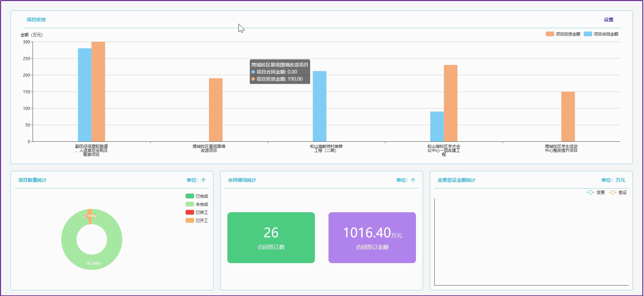The image size is (644, 296).
Task: Toggle the 变更 line legend marker
Action: [x=591, y=192]
